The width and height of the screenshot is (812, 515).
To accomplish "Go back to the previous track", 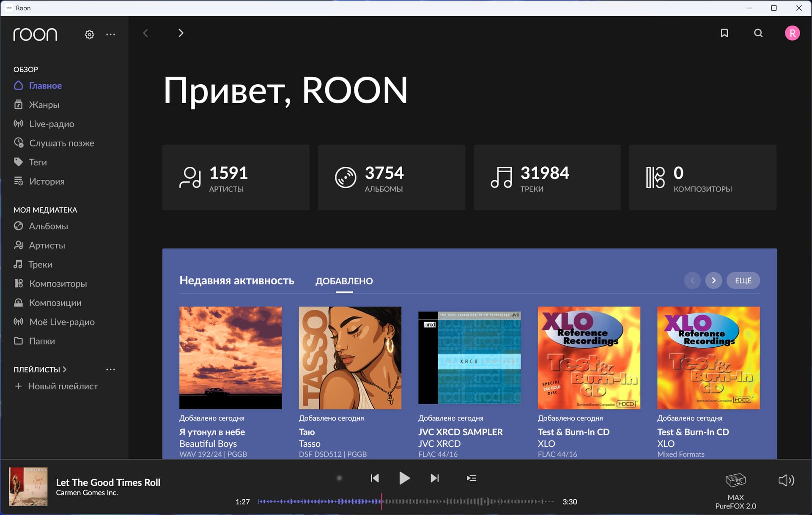I will click(375, 478).
